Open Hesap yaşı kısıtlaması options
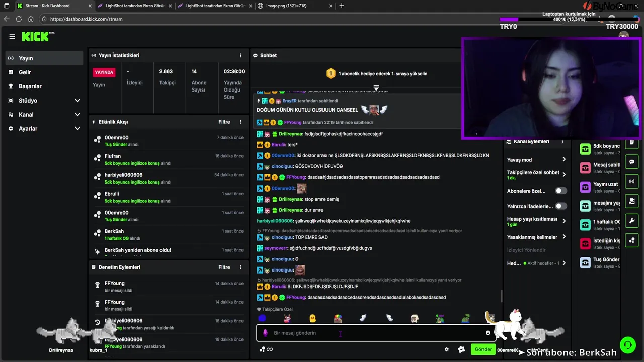The image size is (644, 362). tap(536, 221)
